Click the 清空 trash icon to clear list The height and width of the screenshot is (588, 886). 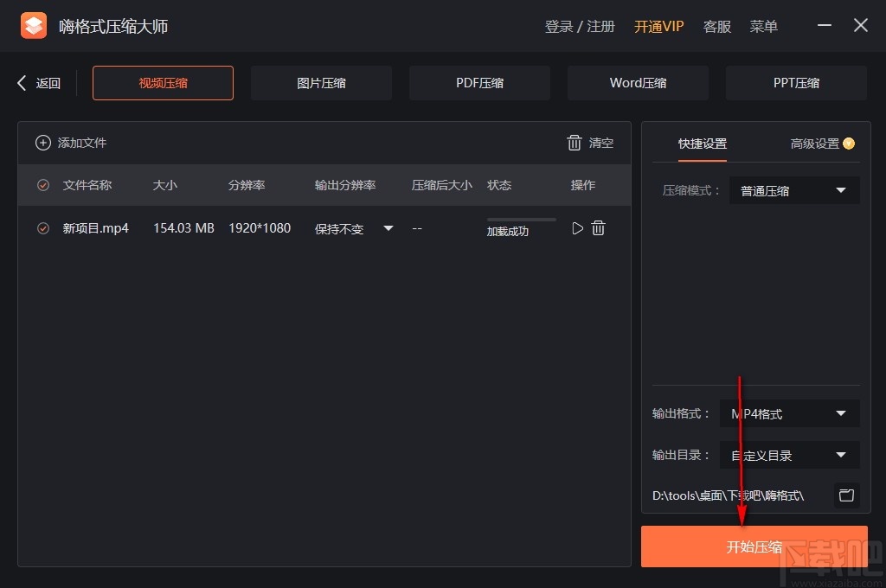coord(574,143)
